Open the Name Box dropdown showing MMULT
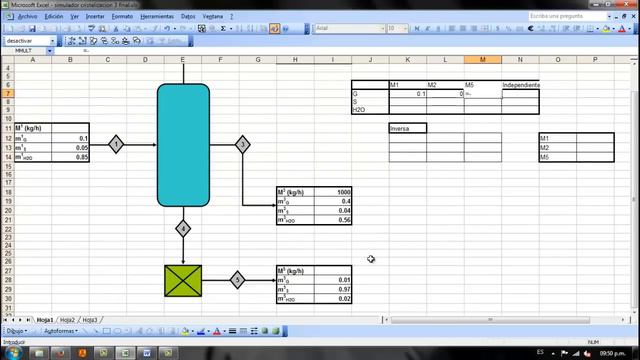Screen dimensions: 640x360 click(x=49, y=51)
